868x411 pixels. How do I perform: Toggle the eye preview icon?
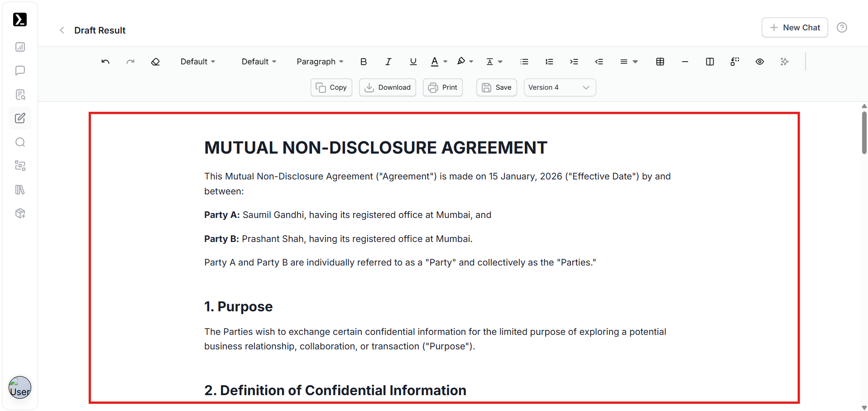(x=759, y=62)
